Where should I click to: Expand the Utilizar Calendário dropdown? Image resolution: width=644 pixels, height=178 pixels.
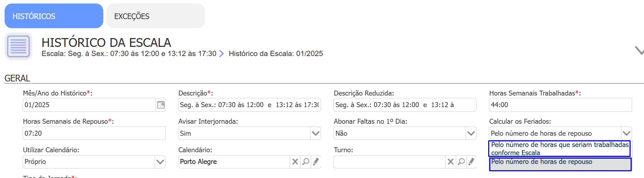click(160, 162)
